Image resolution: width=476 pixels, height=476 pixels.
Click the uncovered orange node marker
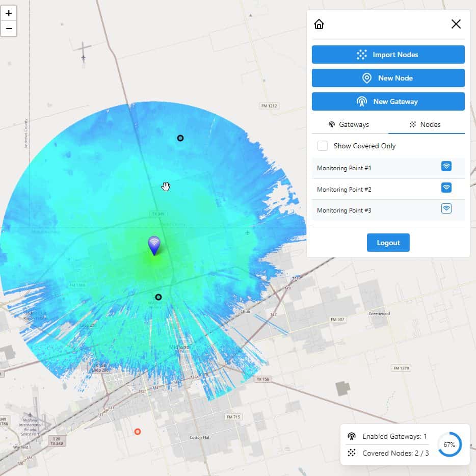tap(137, 432)
